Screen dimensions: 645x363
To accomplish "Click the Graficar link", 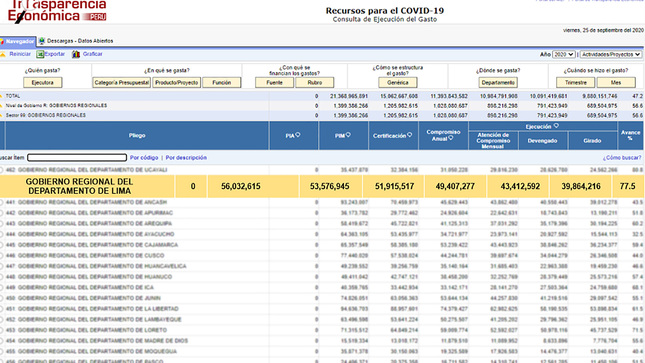I will point(93,54).
